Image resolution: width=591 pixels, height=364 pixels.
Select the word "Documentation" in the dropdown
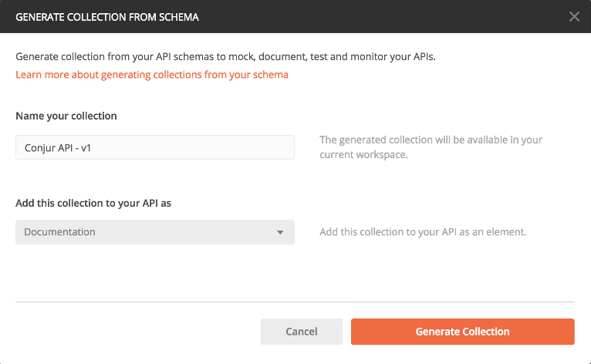[59, 232]
